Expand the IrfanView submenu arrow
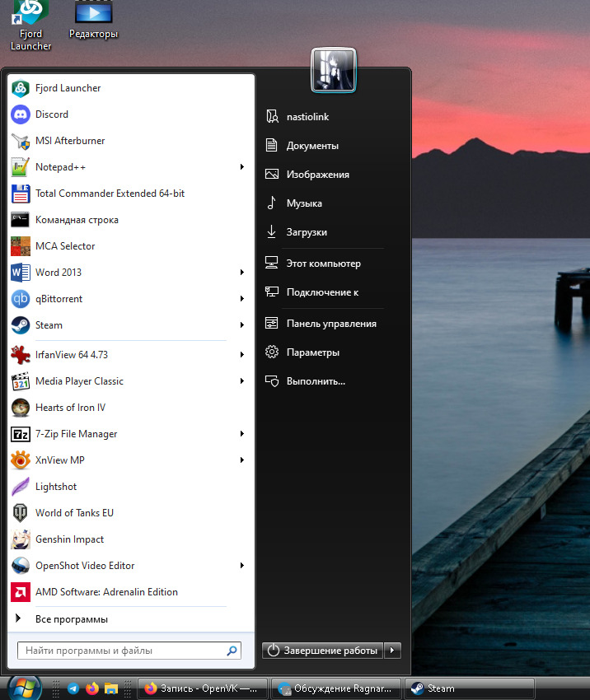 241,354
